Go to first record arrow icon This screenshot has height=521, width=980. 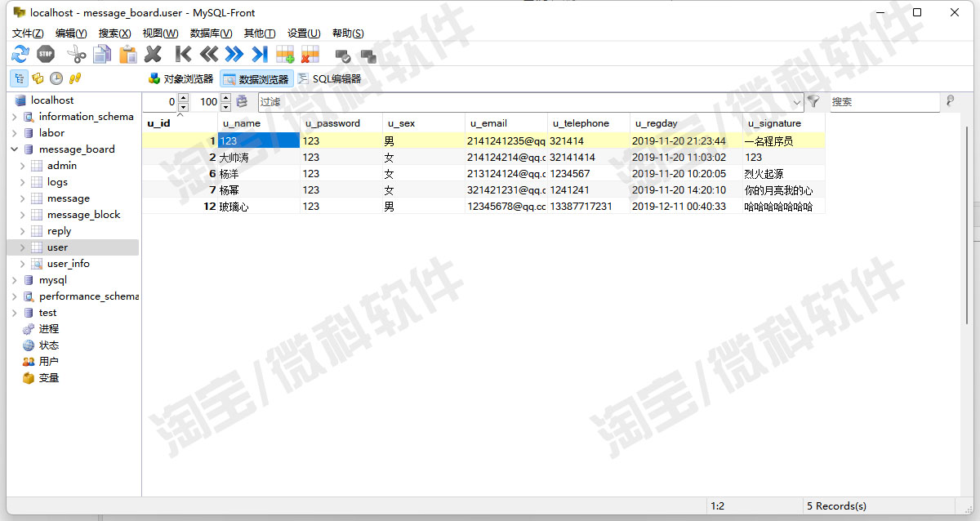[184, 55]
